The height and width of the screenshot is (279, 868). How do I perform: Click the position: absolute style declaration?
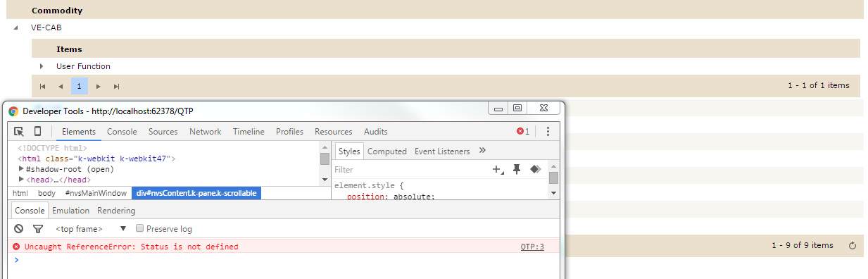(x=391, y=197)
